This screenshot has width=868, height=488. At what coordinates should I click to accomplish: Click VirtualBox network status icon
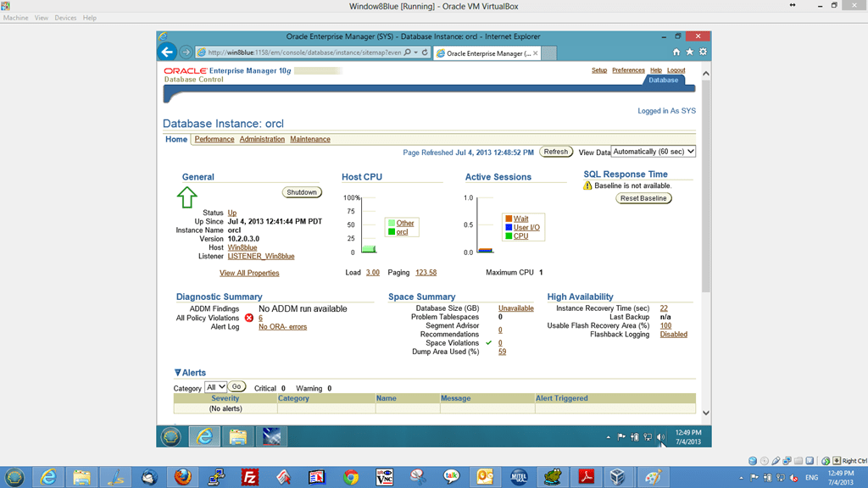pos(787,460)
